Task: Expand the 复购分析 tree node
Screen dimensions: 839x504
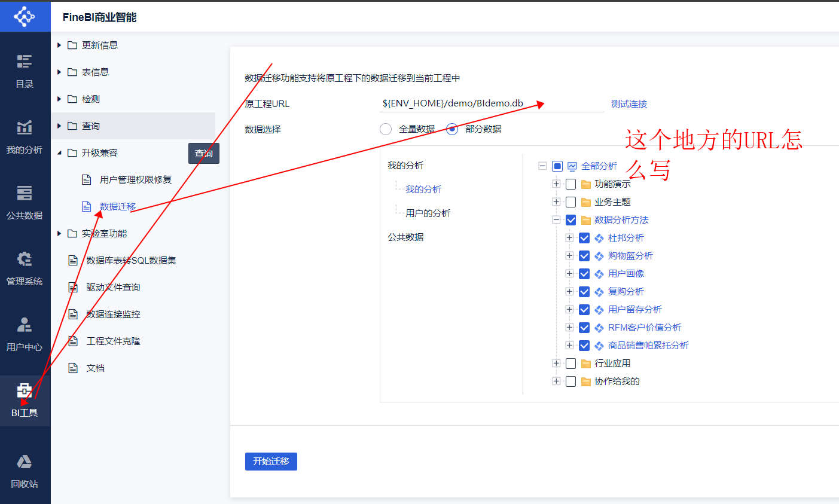Action: (x=569, y=292)
